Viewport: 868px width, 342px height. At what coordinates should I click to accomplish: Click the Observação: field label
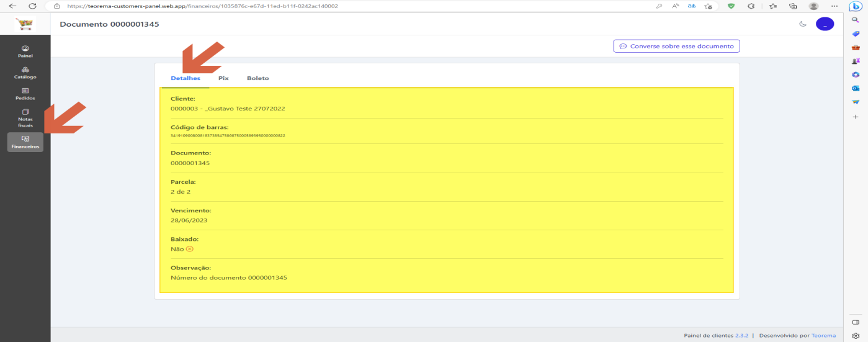pos(191,268)
